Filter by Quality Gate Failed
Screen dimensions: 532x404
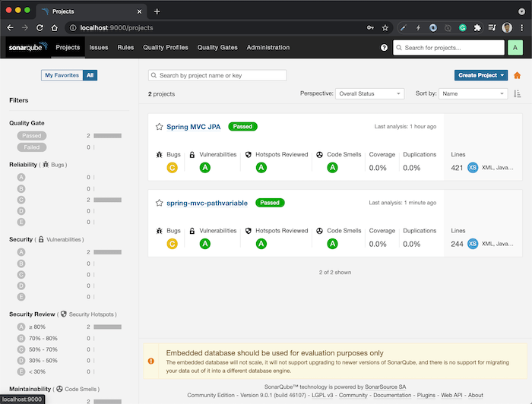pyautogui.click(x=32, y=147)
